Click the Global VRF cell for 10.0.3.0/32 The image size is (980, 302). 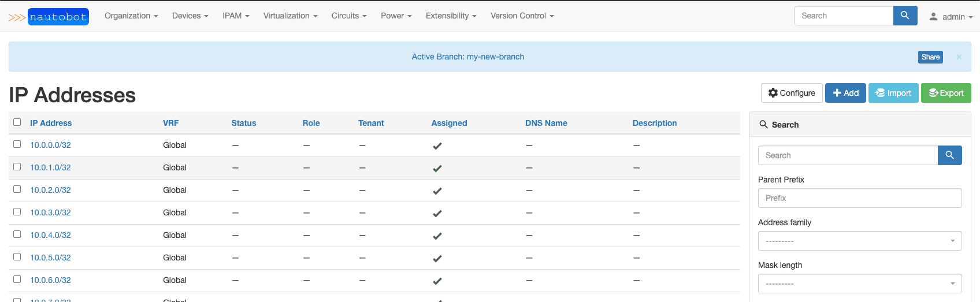pos(175,212)
